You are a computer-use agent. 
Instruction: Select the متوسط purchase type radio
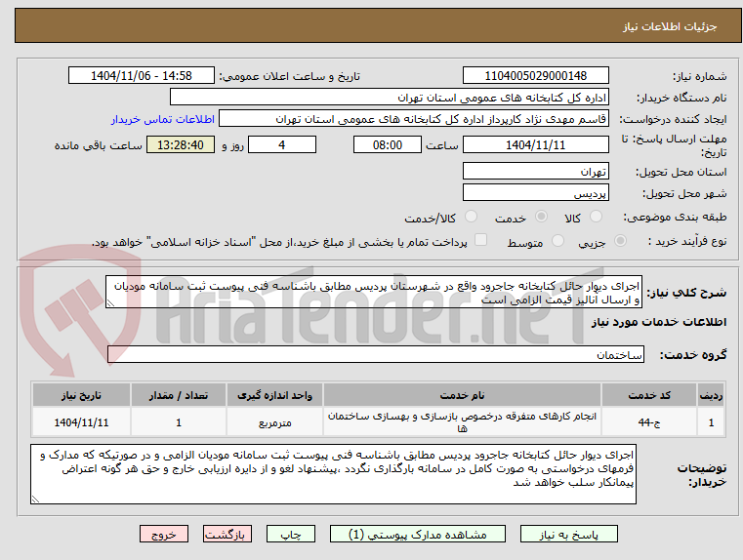[x=557, y=241]
